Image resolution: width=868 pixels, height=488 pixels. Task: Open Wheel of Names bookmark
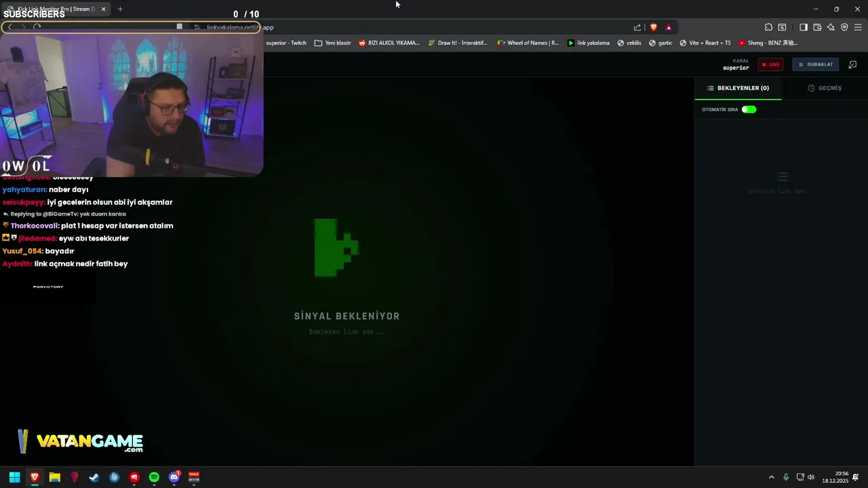click(x=528, y=43)
